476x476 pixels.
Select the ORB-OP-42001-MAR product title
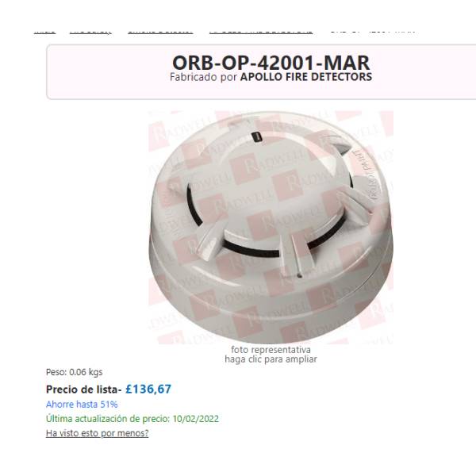pyautogui.click(x=271, y=63)
